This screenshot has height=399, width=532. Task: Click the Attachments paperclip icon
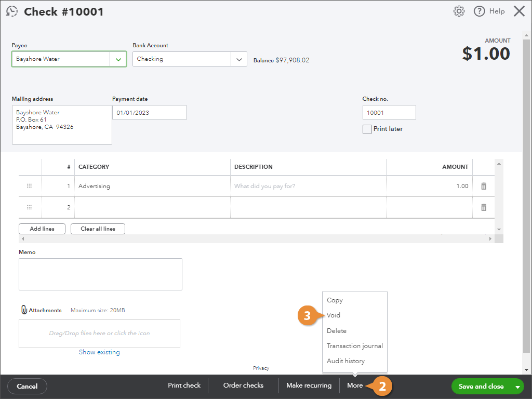[24, 310]
